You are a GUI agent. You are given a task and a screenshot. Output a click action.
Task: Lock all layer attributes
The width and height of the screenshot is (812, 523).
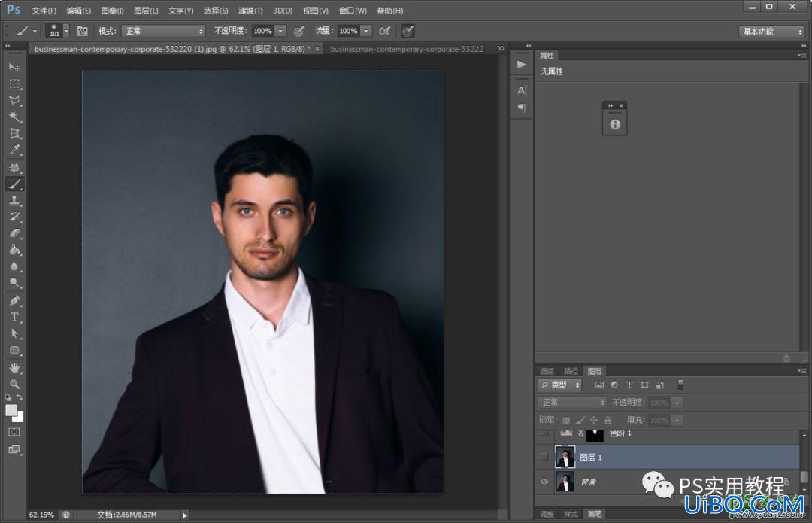coord(608,421)
